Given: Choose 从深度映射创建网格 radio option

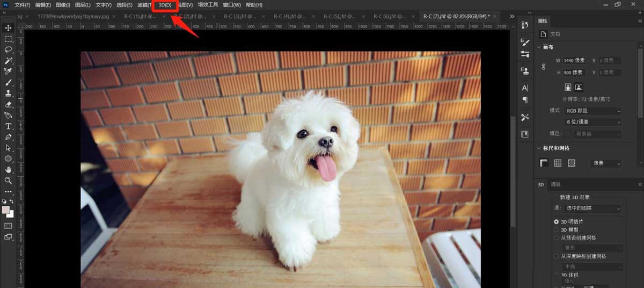Looking at the screenshot, I should point(556,256).
